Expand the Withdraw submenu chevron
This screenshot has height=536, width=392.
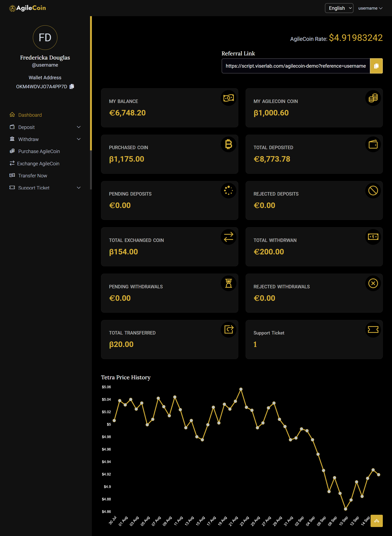(x=79, y=139)
